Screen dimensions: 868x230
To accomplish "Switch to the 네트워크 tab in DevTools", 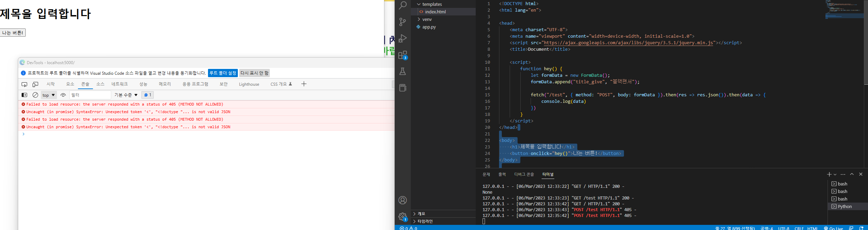I will [x=119, y=84].
